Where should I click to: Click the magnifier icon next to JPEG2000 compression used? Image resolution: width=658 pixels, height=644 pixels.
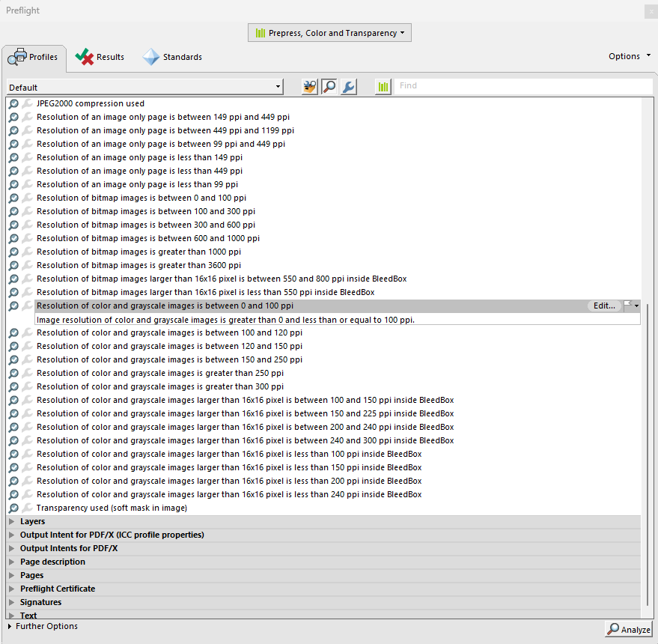pyautogui.click(x=13, y=103)
